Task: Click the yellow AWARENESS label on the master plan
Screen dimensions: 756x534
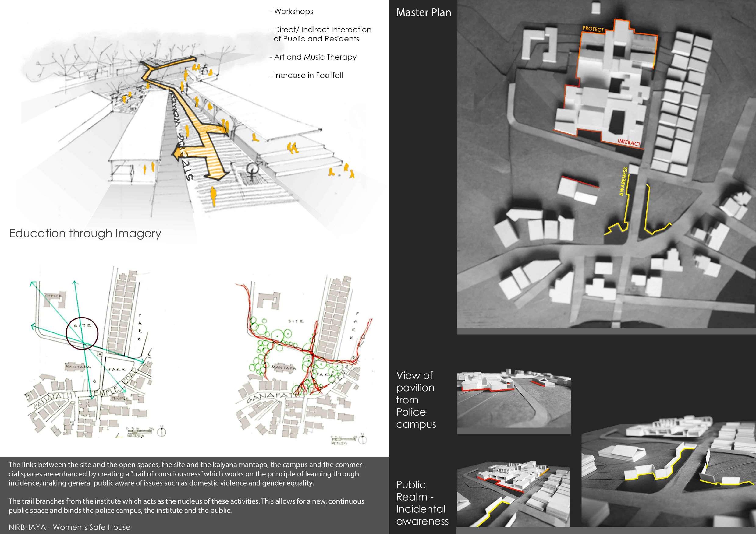Action: (x=623, y=182)
